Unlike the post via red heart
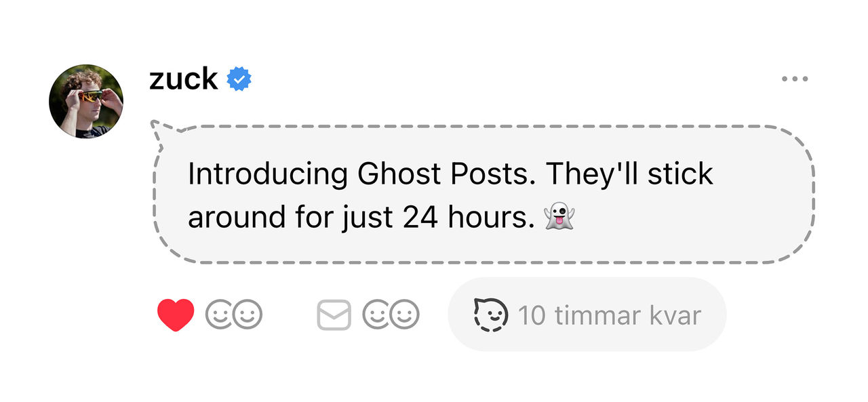 [x=176, y=315]
